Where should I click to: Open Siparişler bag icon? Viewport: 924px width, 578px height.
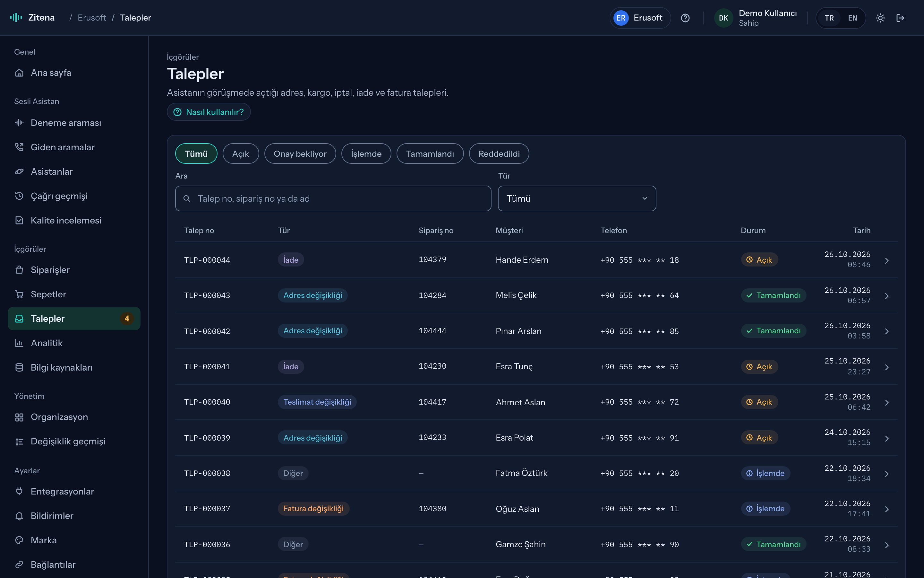19,270
